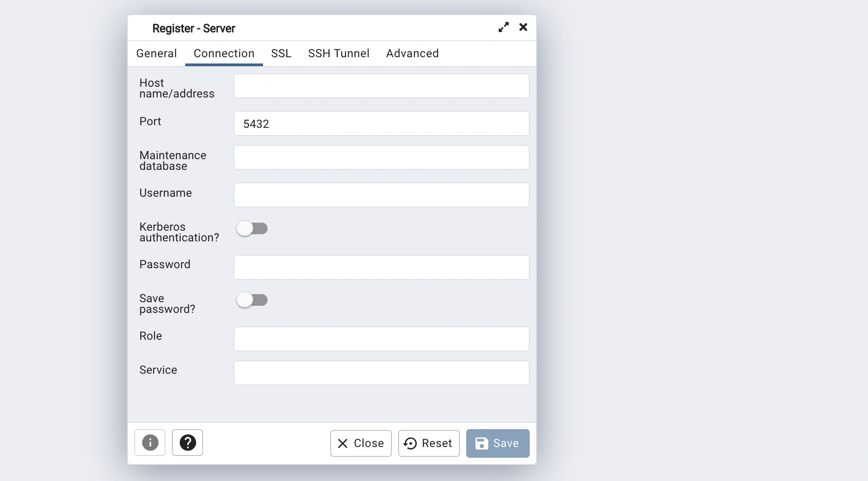Open help via question mark icon
Screen dimensions: 868x481
click(x=187, y=443)
